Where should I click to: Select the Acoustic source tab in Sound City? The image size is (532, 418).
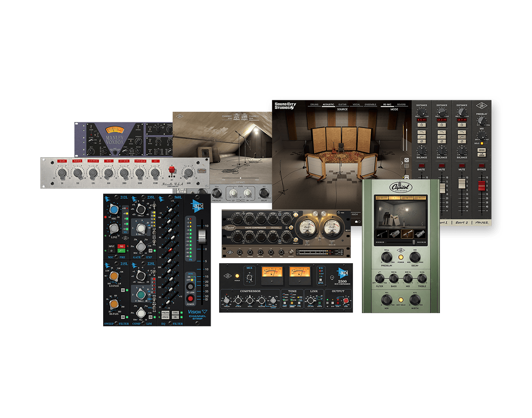point(328,104)
